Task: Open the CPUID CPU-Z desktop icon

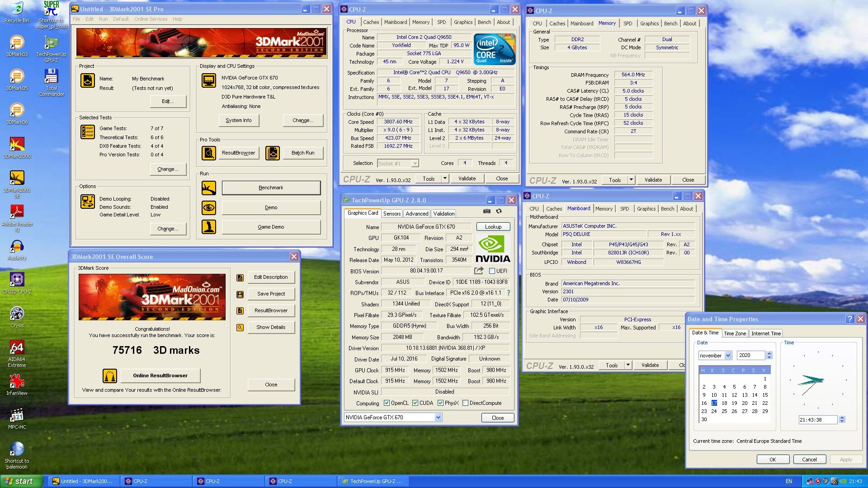Action: pyautogui.click(x=17, y=283)
